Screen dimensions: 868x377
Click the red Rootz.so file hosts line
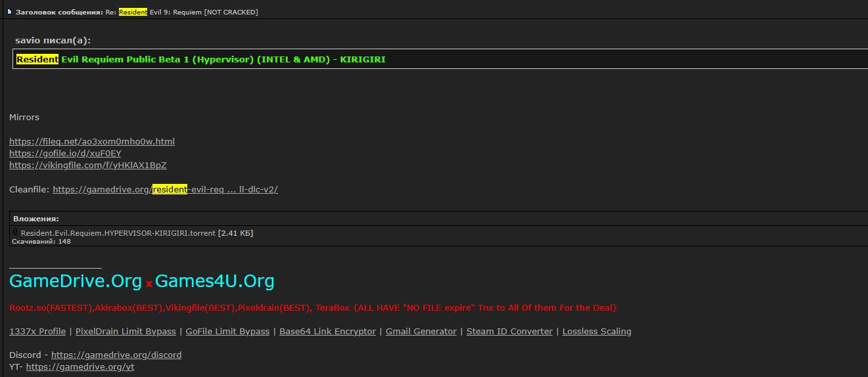(x=313, y=308)
